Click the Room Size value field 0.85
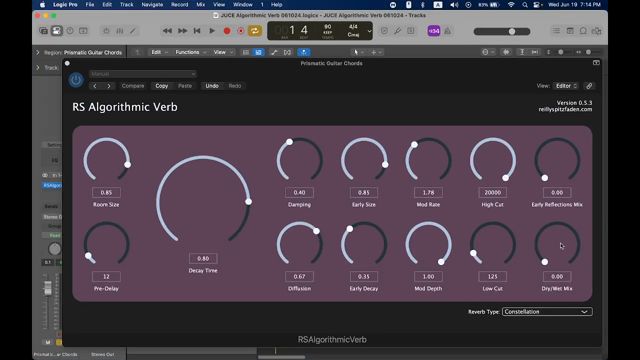 106,193
